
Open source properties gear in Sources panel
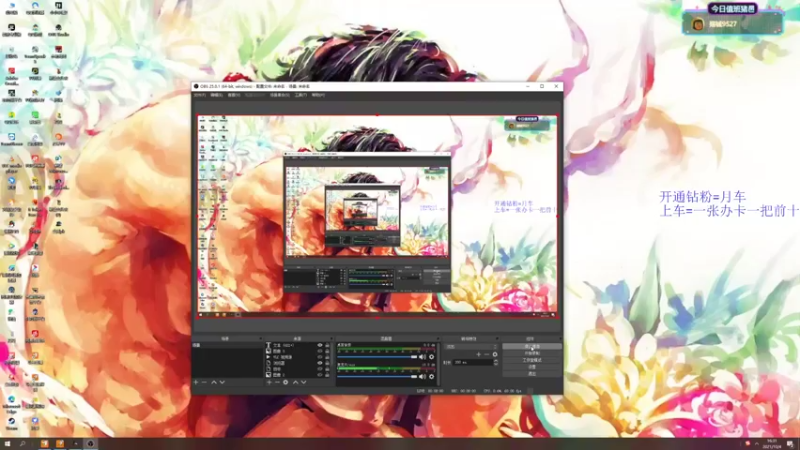pos(286,382)
